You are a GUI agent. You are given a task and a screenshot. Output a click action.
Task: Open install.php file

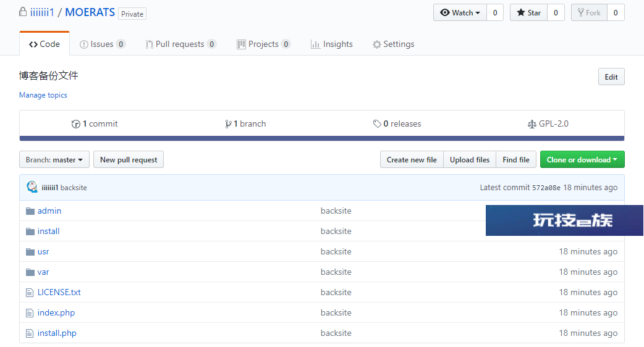click(x=57, y=333)
